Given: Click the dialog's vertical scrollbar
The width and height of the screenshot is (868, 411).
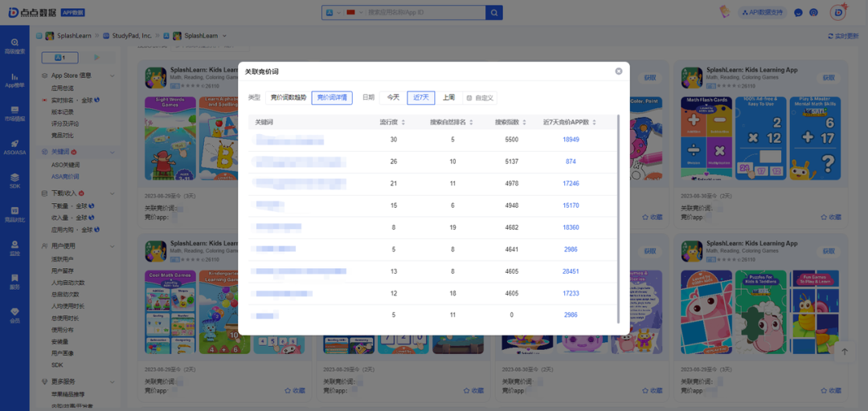Looking at the screenshot, I should (x=618, y=217).
